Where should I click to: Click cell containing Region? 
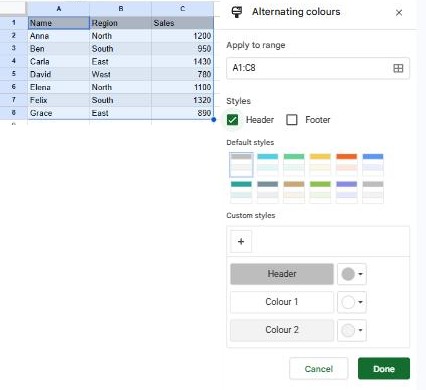[x=120, y=23]
